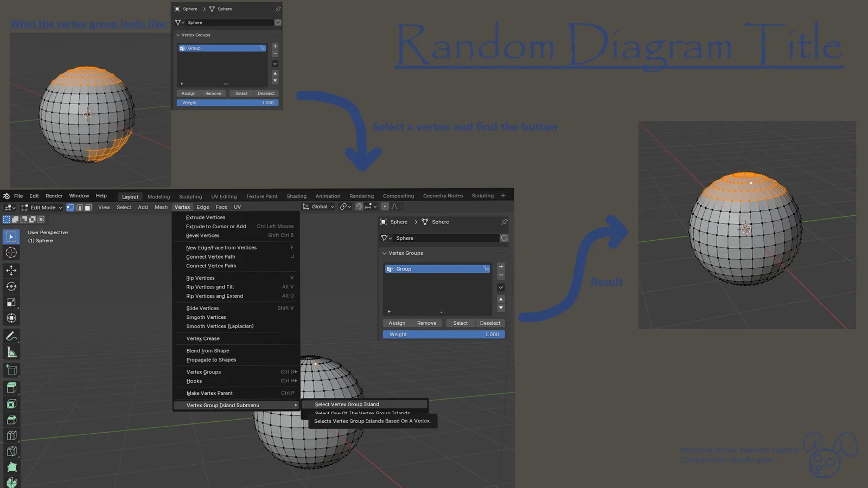Image resolution: width=868 pixels, height=488 pixels.
Task: Switch to edge select mode
Action: 79,207
